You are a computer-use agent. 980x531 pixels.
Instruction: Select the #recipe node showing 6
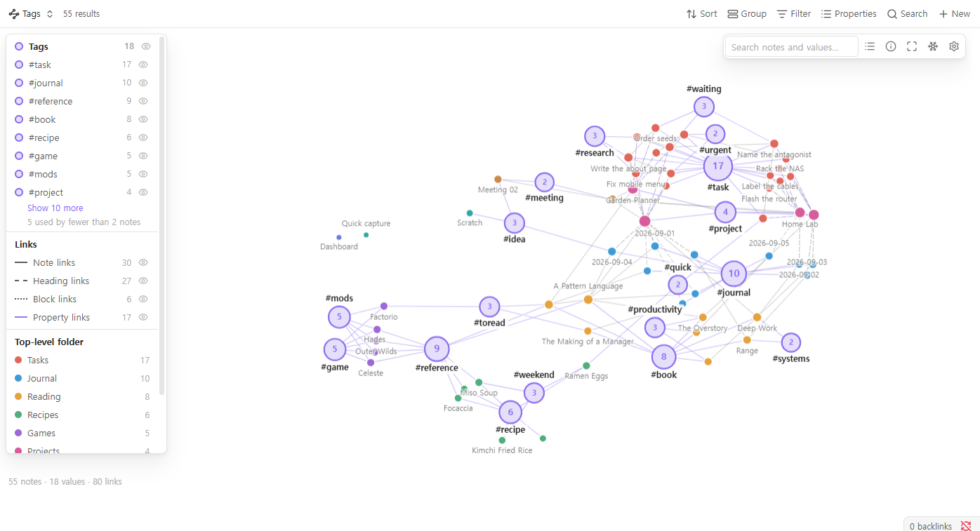click(x=510, y=412)
